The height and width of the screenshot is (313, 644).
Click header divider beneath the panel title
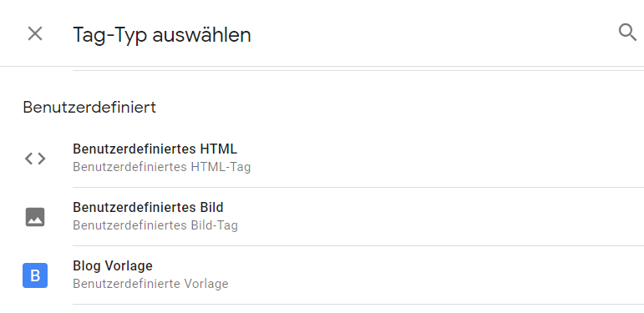pyautogui.click(x=322, y=66)
